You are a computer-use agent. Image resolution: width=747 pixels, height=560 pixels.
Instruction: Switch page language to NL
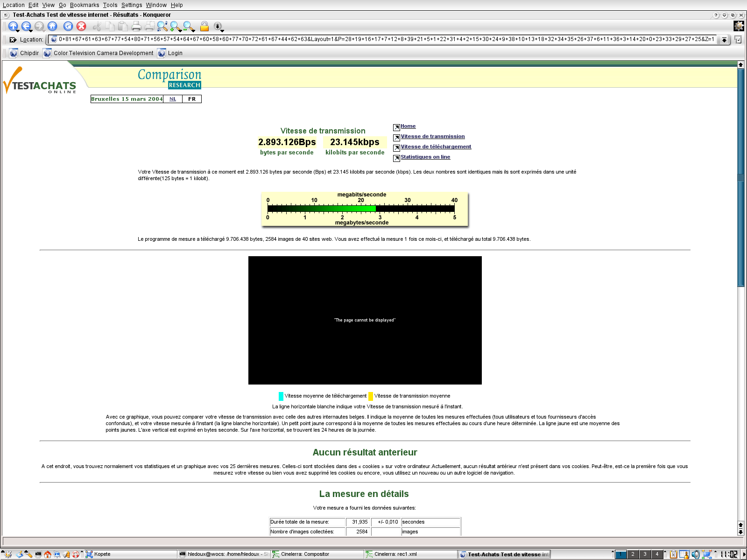pyautogui.click(x=173, y=99)
